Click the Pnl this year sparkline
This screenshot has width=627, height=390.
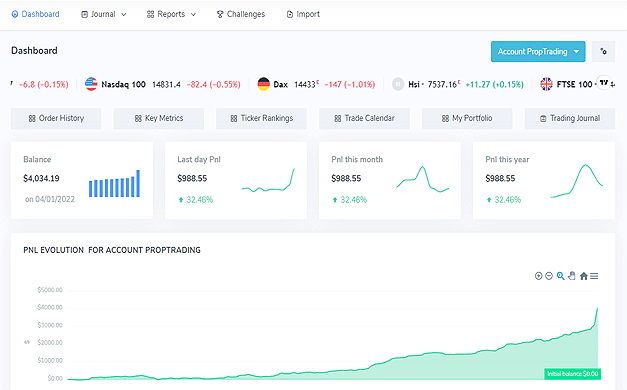tap(577, 181)
